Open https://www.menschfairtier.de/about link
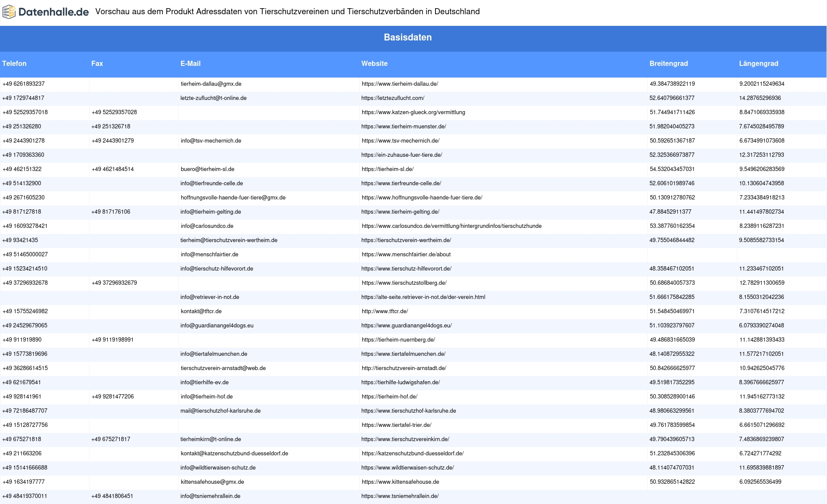This screenshot has height=504, width=827. [406, 255]
